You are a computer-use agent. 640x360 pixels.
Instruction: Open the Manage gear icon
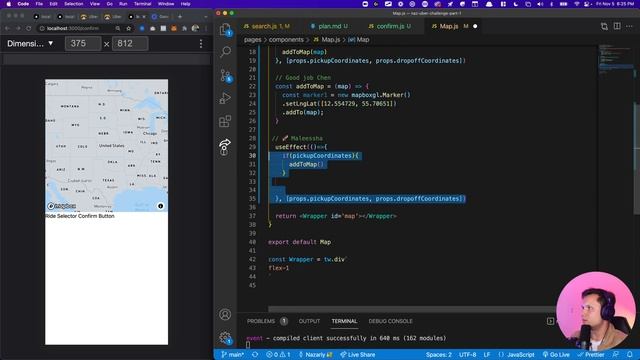[x=225, y=337]
